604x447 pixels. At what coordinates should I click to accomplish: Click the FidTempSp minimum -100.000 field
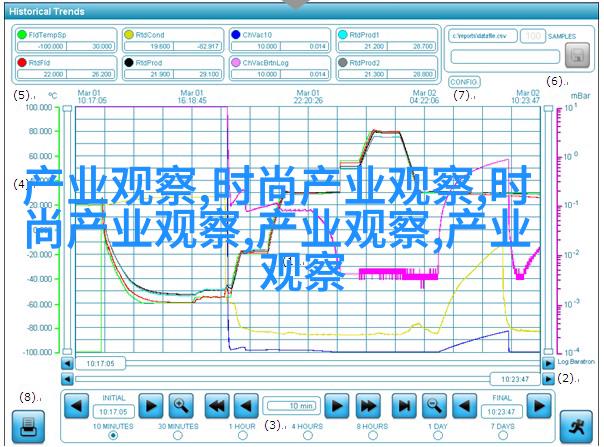tap(42, 46)
